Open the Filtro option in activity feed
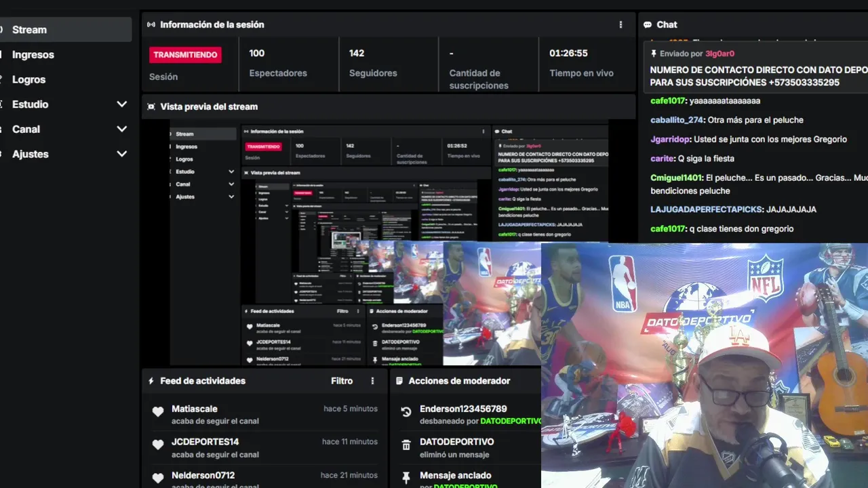This screenshot has width=868, height=488. [342, 381]
